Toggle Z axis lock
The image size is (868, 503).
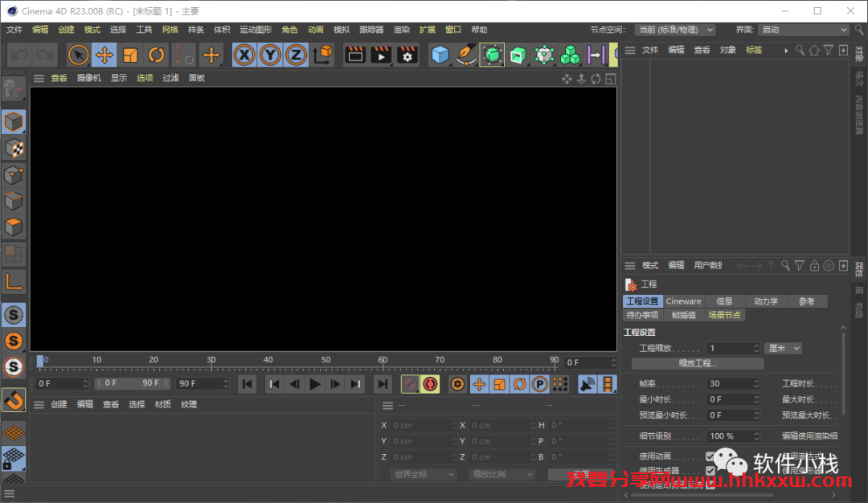click(296, 55)
